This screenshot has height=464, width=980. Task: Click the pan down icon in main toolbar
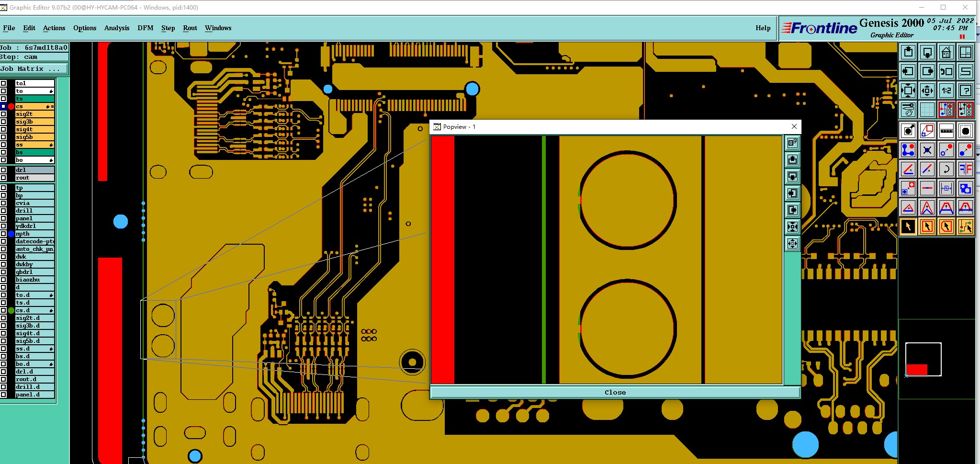[x=927, y=52]
